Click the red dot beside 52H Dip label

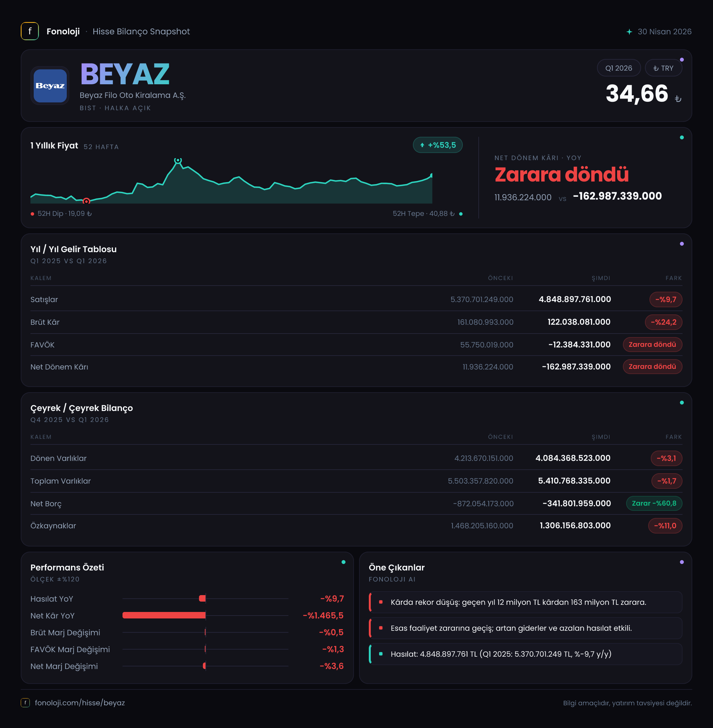(33, 214)
